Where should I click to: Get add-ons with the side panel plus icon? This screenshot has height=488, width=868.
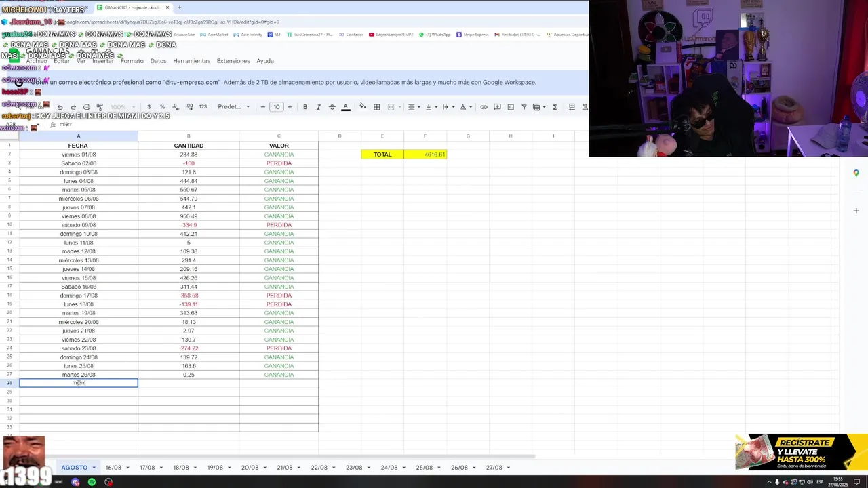coord(856,211)
